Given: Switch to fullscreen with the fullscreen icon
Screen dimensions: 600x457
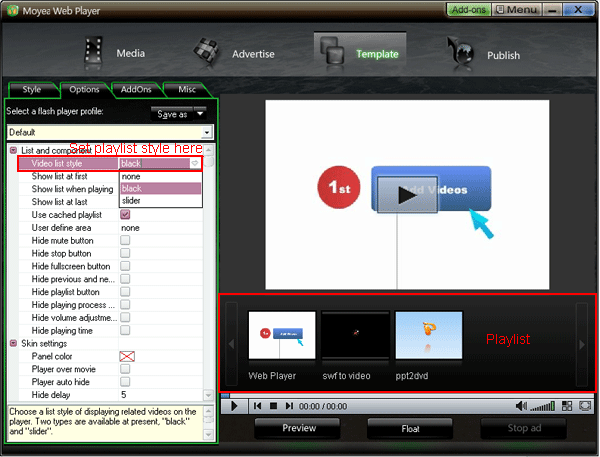Looking at the screenshot, I should (x=585, y=406).
